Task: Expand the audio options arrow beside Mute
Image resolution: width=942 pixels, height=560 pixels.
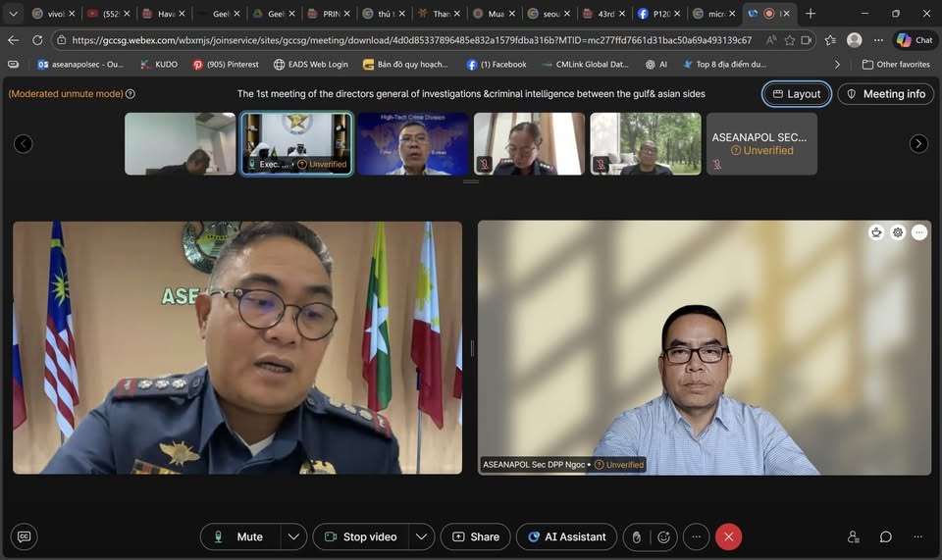Action: 293,536
